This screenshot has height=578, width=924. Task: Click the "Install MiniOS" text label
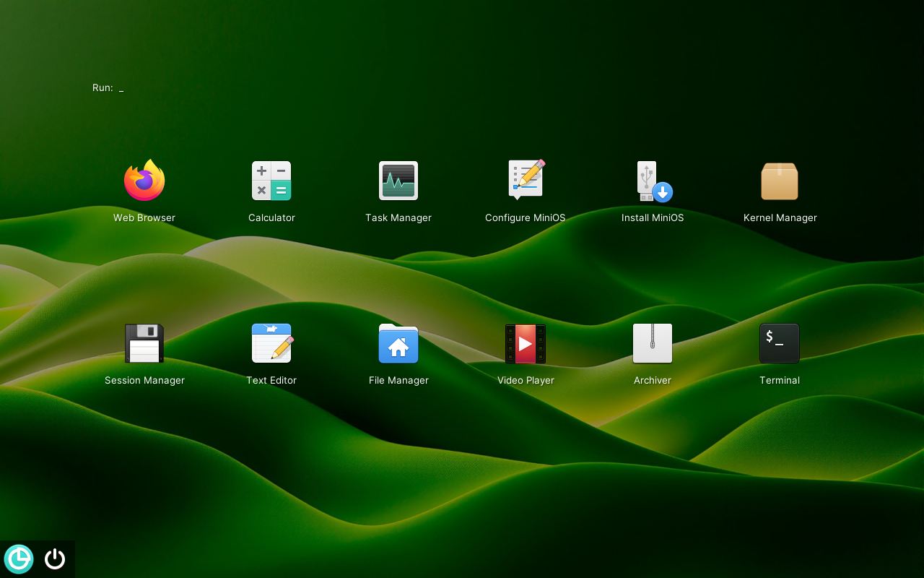653,218
